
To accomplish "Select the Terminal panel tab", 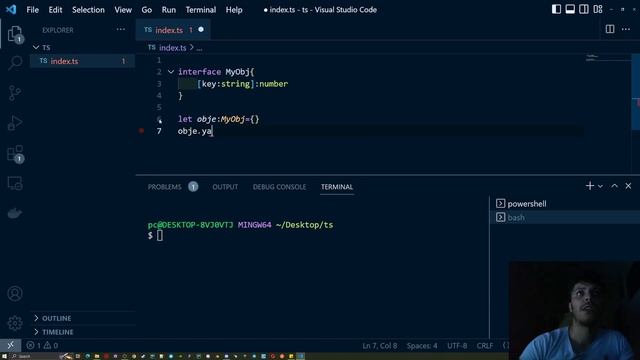I will click(x=337, y=187).
